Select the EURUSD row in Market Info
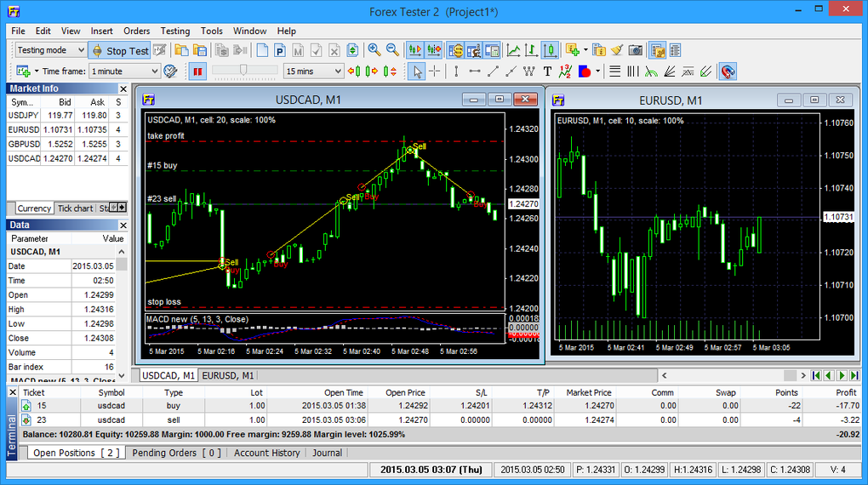Screen dimensions: 868x485 pos(67,129)
